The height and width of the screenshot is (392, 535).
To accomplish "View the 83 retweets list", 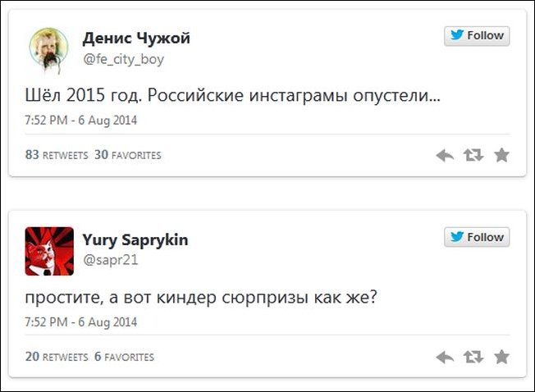I will (56, 155).
